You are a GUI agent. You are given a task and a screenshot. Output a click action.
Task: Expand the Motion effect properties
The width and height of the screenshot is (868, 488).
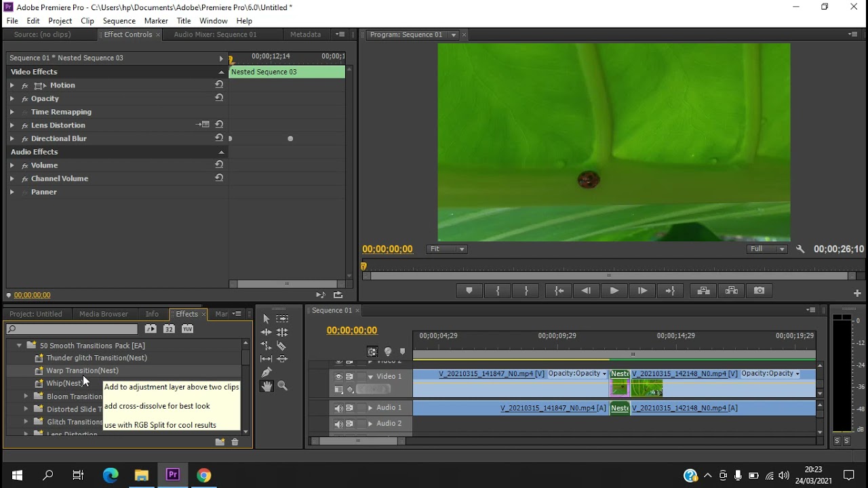(12, 85)
